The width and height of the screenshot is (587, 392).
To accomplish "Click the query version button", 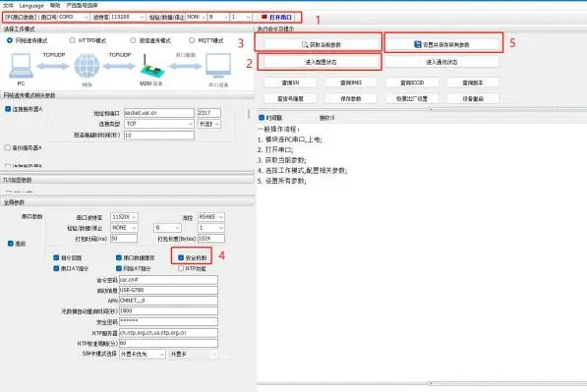I will pos(473,83).
